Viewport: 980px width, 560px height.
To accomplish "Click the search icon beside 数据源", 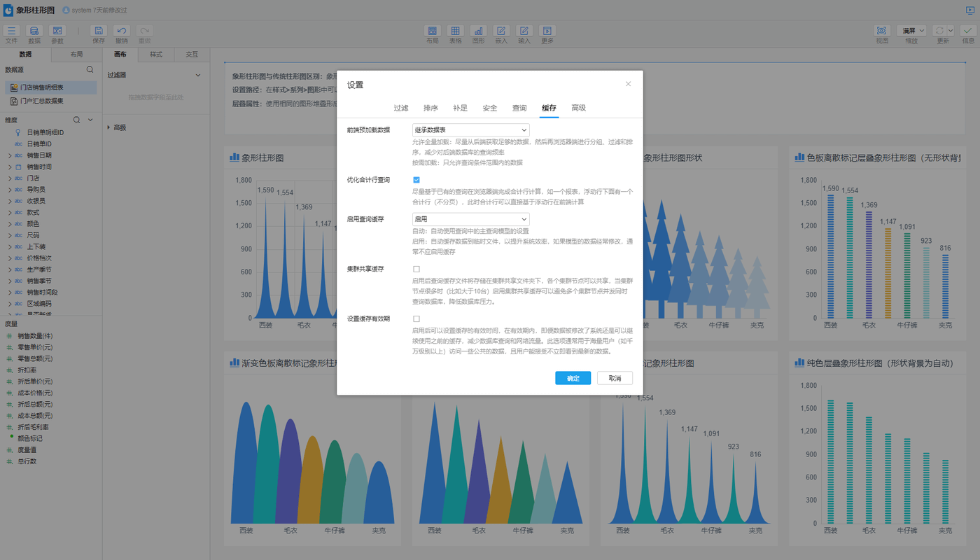I will pyautogui.click(x=90, y=70).
